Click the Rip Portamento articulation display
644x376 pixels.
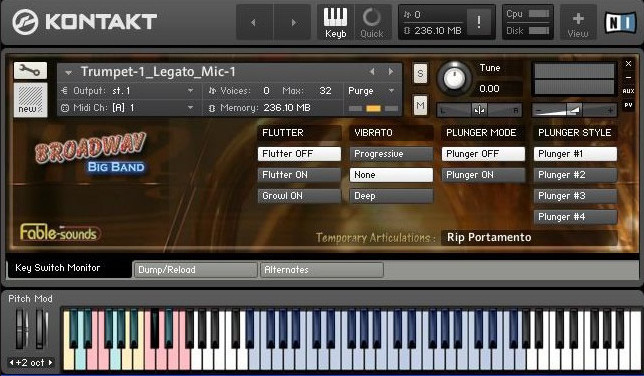[x=529, y=238]
